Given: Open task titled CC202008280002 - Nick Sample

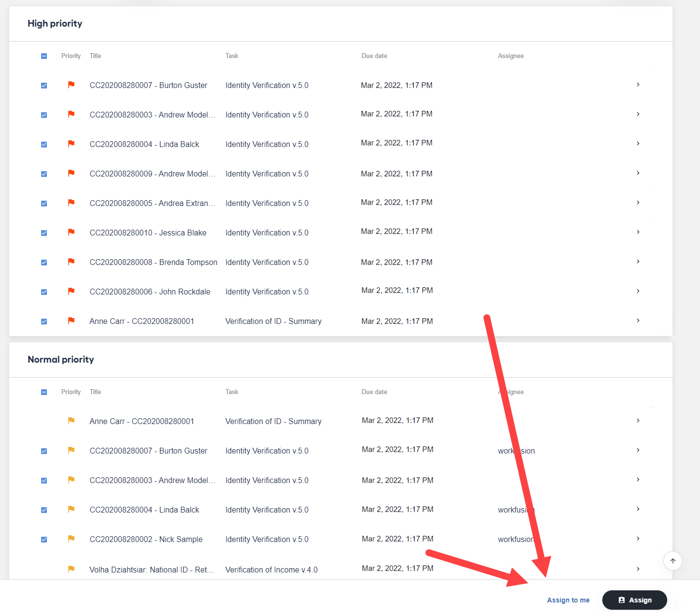Looking at the screenshot, I should click(146, 539).
